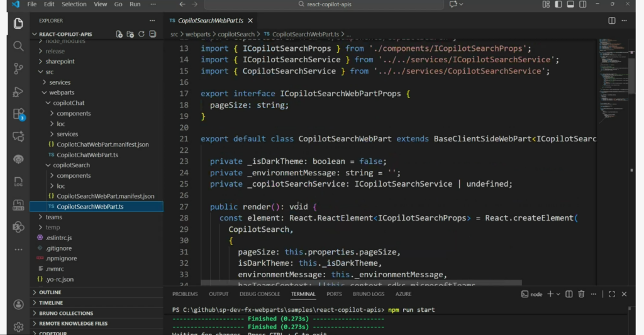Open the Selection menu
The image size is (644, 335).
(x=74, y=4)
